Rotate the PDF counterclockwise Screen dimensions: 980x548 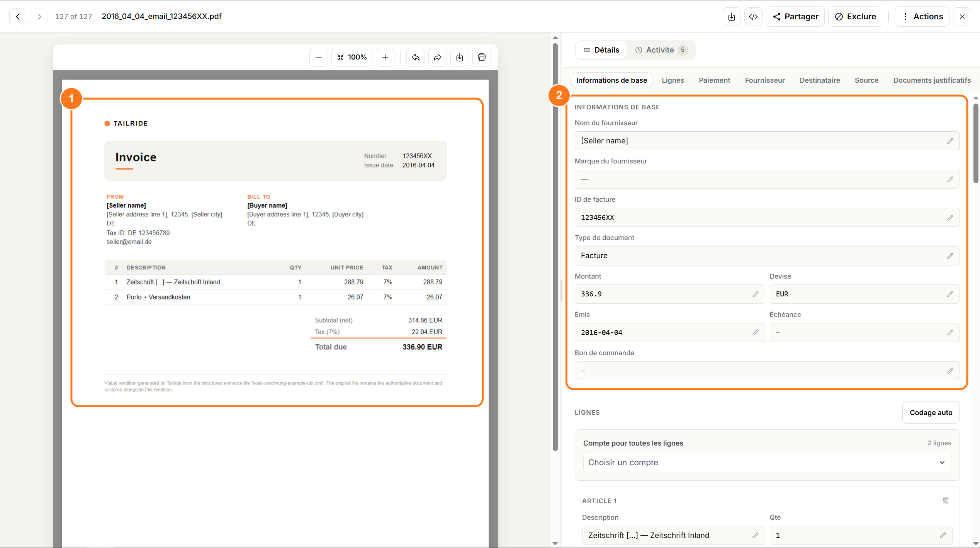[x=416, y=57]
